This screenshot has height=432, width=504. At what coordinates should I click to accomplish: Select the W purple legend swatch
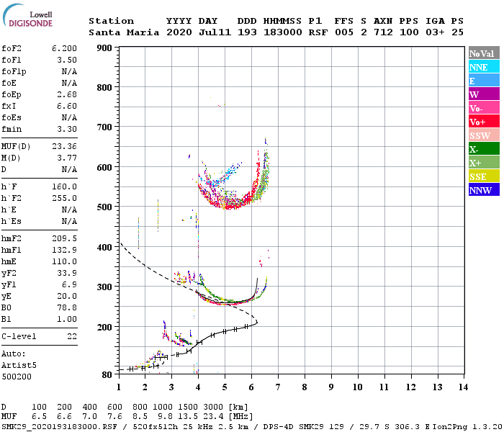(484, 94)
